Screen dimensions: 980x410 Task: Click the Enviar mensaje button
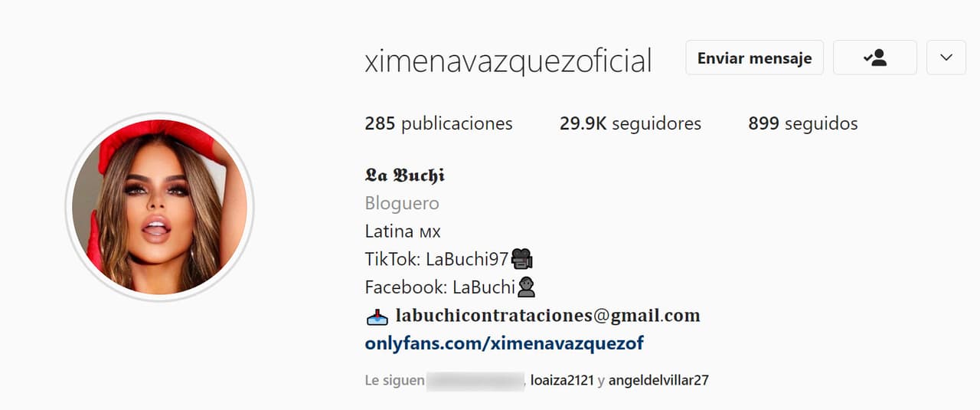[x=754, y=57]
